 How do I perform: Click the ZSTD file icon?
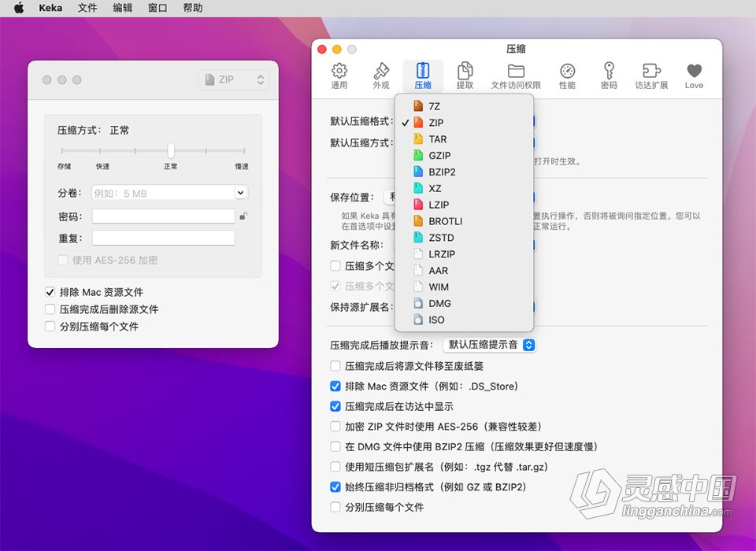(x=418, y=237)
